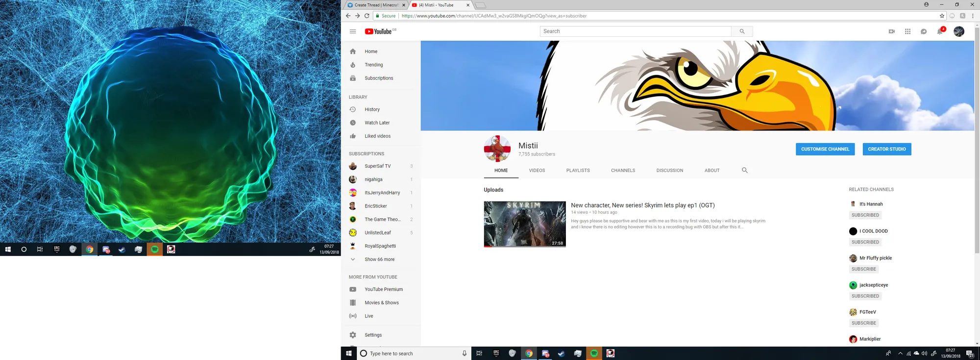This screenshot has width=980, height=360.
Task: Expand hidden system tray icons chevron
Action: click(900, 354)
